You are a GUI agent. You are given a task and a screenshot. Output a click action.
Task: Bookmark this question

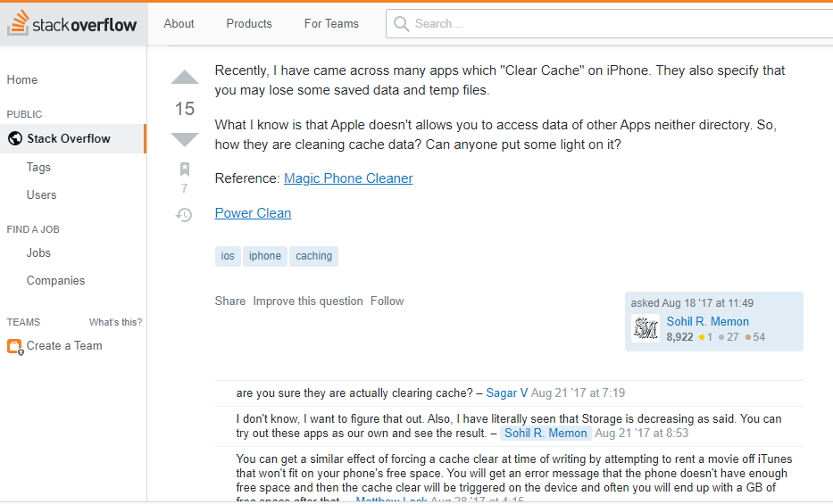click(185, 169)
